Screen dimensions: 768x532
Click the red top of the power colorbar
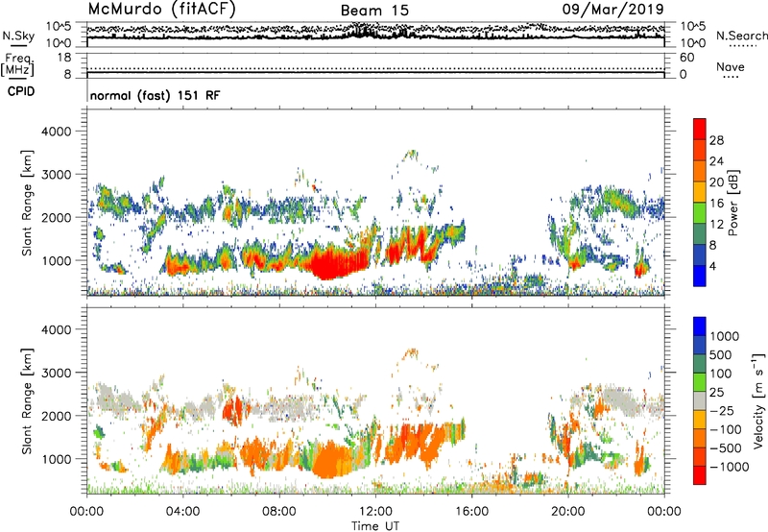coord(700,129)
